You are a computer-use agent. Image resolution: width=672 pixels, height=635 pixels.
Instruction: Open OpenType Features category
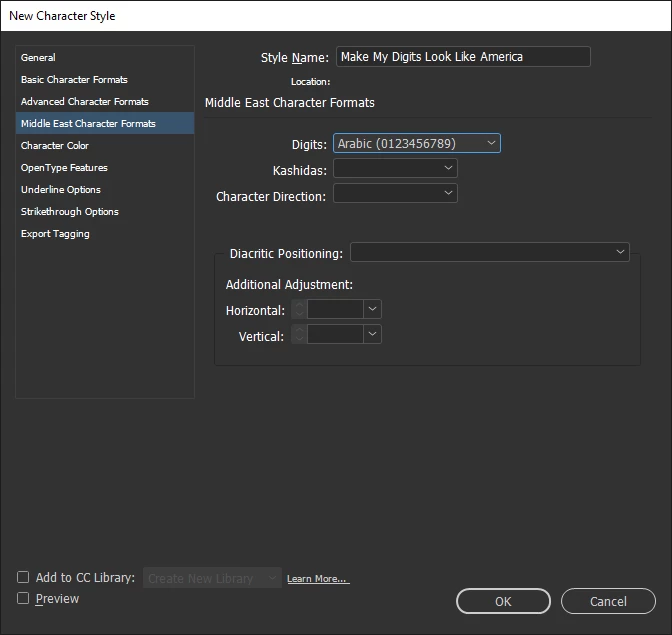click(105, 168)
